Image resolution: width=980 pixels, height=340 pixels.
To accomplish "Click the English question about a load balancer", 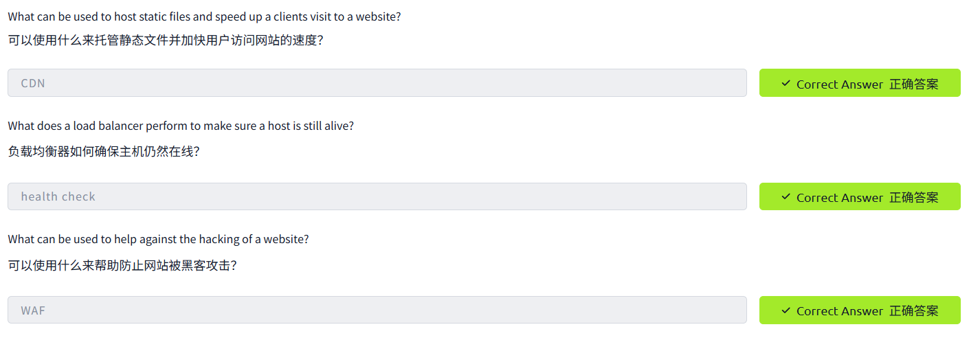I will point(181,126).
